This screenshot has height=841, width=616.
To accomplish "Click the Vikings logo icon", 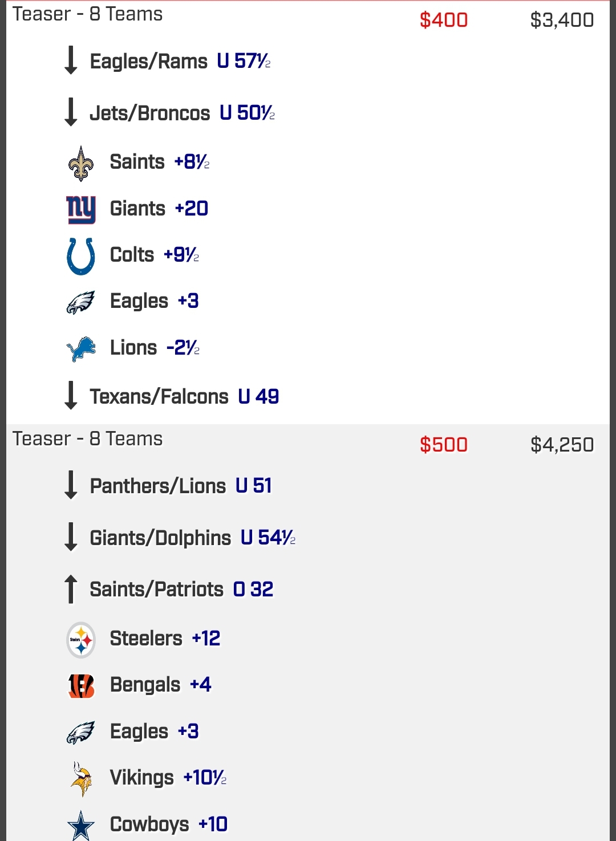I will 81,779.
